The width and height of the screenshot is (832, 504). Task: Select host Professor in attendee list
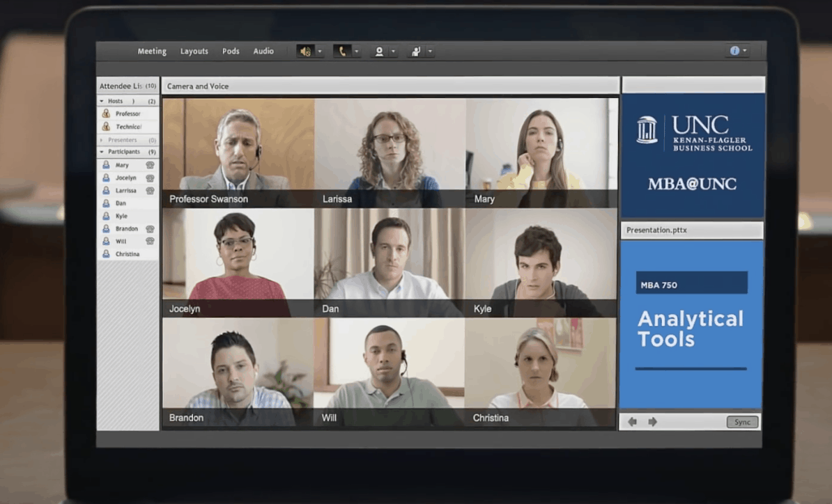[128, 113]
